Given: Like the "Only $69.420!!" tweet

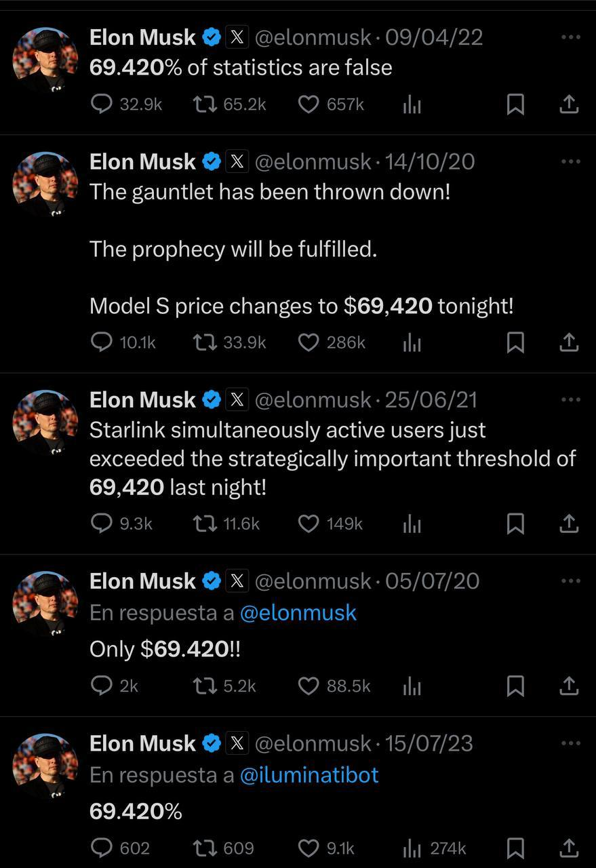Looking at the screenshot, I should (x=309, y=686).
